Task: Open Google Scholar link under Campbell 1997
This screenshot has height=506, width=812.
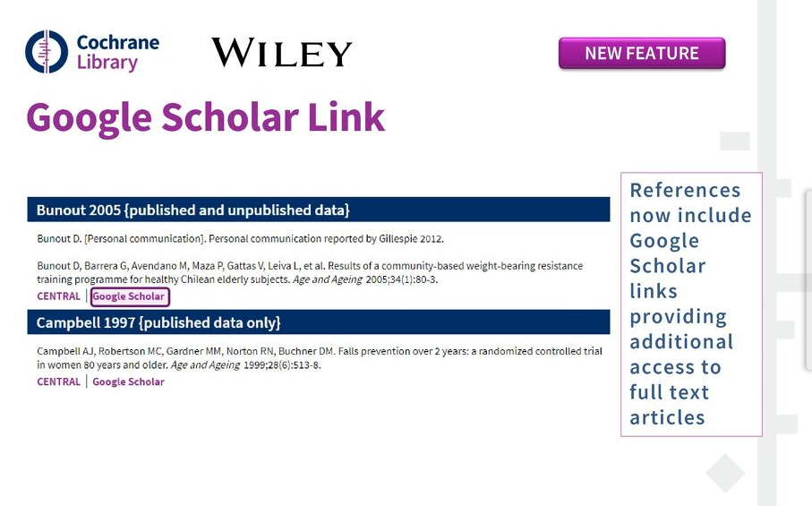Action: coord(128,382)
